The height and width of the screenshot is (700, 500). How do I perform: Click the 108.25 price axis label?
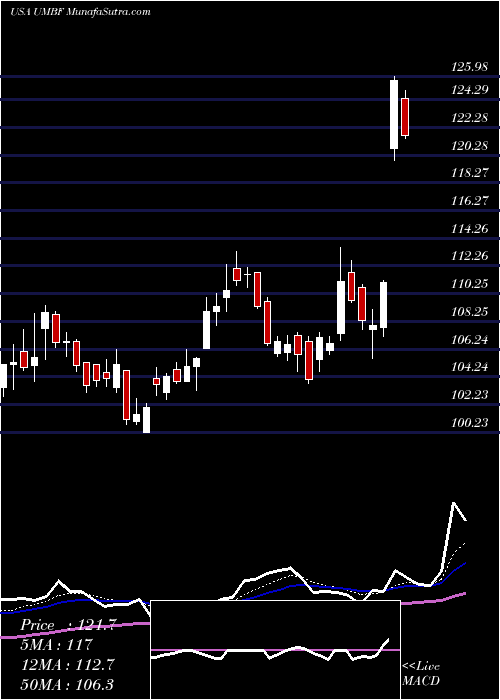470,312
